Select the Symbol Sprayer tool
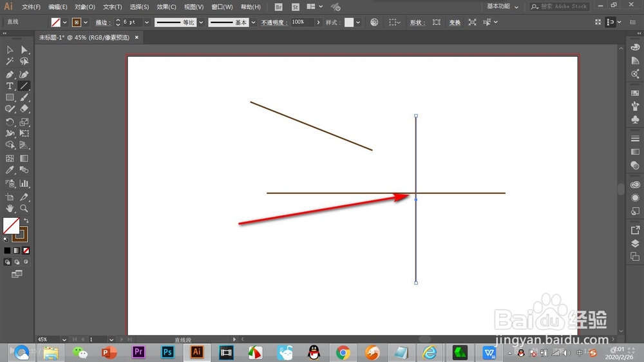The height and width of the screenshot is (362, 644). tap(10, 184)
